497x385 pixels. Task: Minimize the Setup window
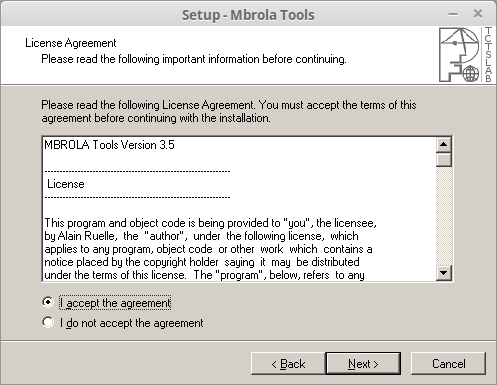coord(453,14)
